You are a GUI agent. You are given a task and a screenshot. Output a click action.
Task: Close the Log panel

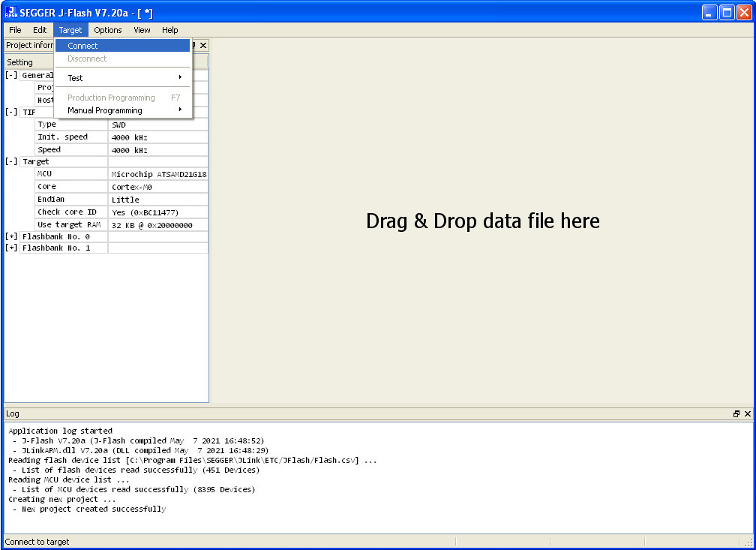coord(747,414)
